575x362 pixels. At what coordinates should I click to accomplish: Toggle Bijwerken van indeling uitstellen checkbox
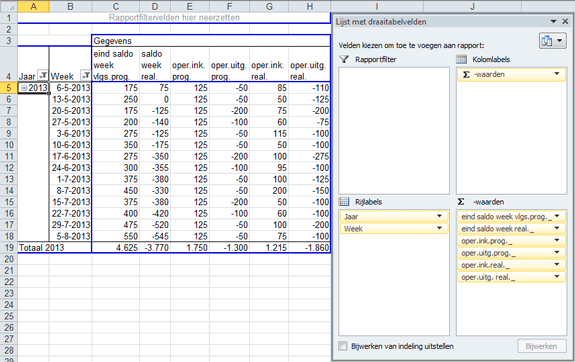tap(343, 346)
